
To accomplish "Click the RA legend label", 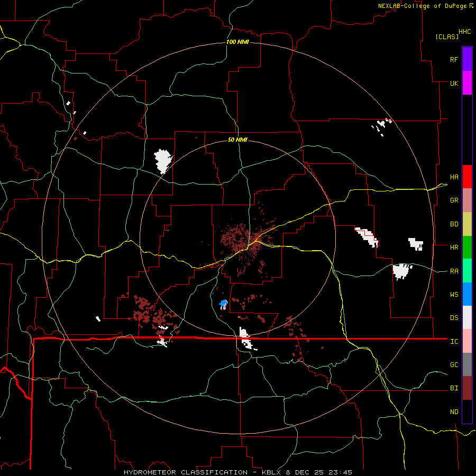I will pyautogui.click(x=454, y=271).
